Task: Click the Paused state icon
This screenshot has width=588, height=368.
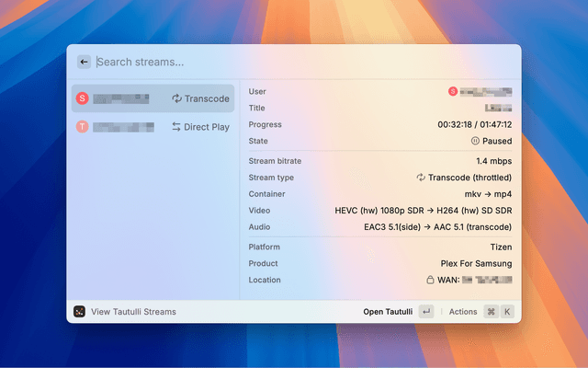Action: (475, 141)
